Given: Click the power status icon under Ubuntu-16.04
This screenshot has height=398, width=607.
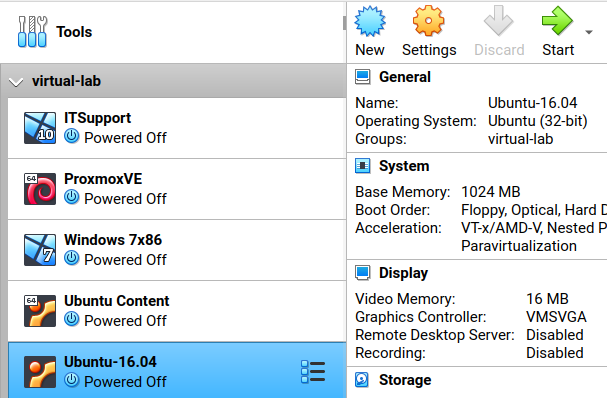Looking at the screenshot, I should [x=72, y=380].
